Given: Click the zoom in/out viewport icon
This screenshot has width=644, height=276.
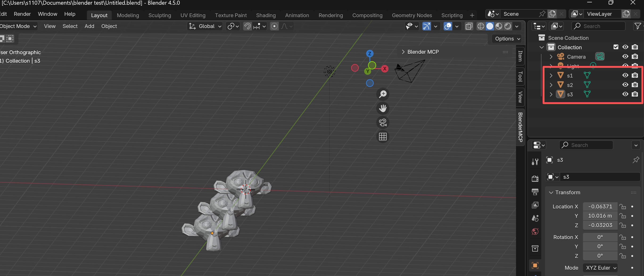Looking at the screenshot, I should (383, 94).
